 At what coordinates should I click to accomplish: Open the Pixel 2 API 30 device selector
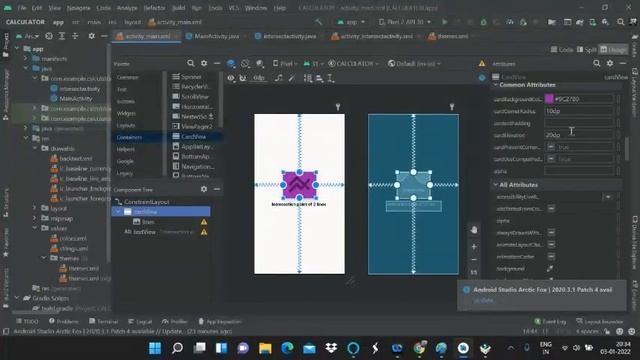point(404,22)
